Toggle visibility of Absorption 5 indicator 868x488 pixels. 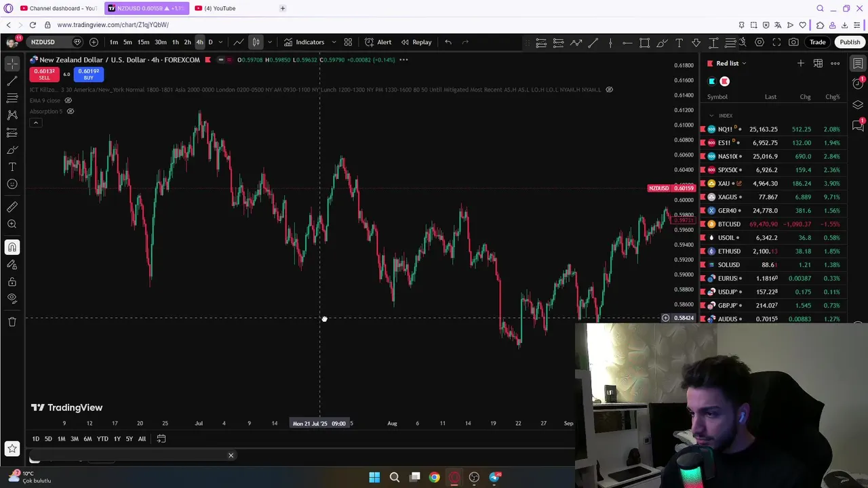pyautogui.click(x=70, y=111)
